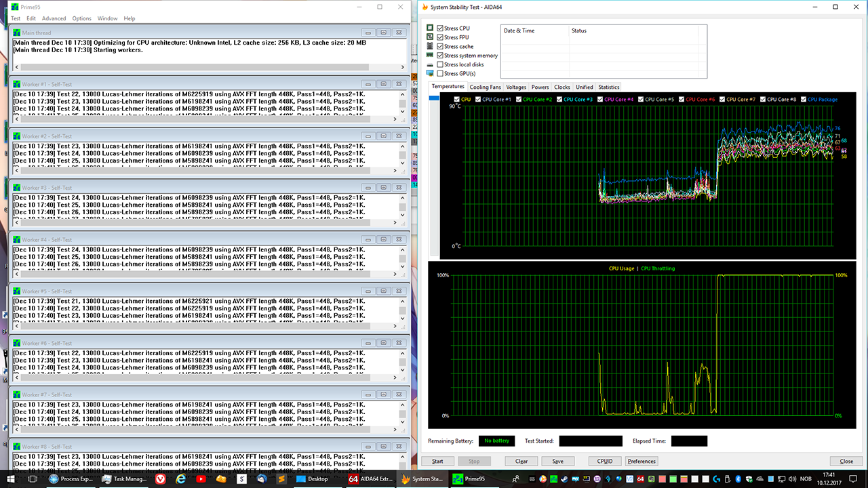Open the Advanced menu in Prime95

pyautogui.click(x=54, y=18)
